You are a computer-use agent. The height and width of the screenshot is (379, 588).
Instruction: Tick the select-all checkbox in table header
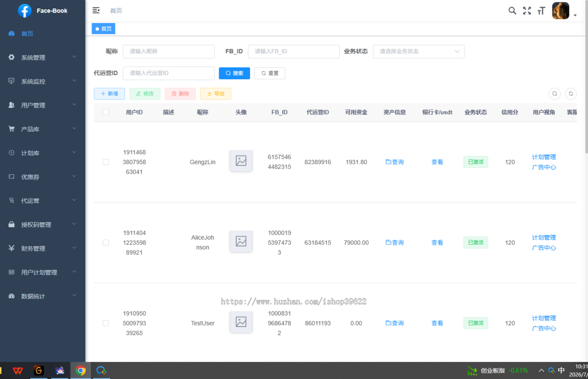106,112
